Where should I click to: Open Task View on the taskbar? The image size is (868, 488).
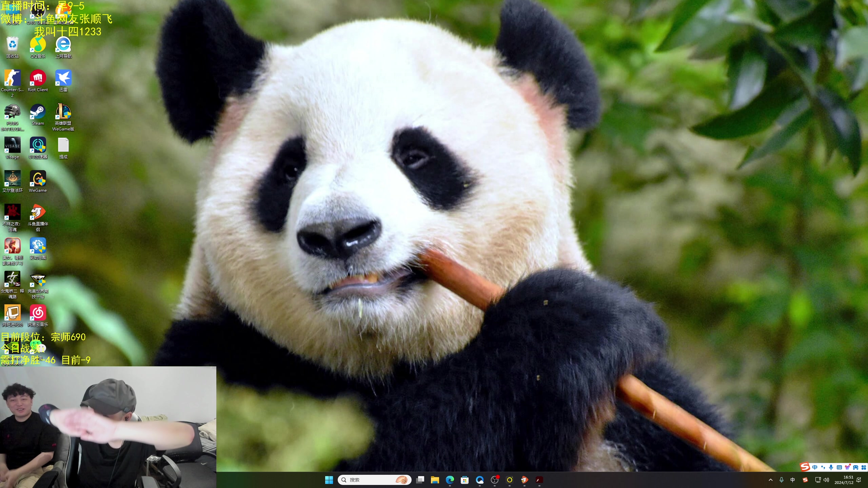tap(420, 480)
